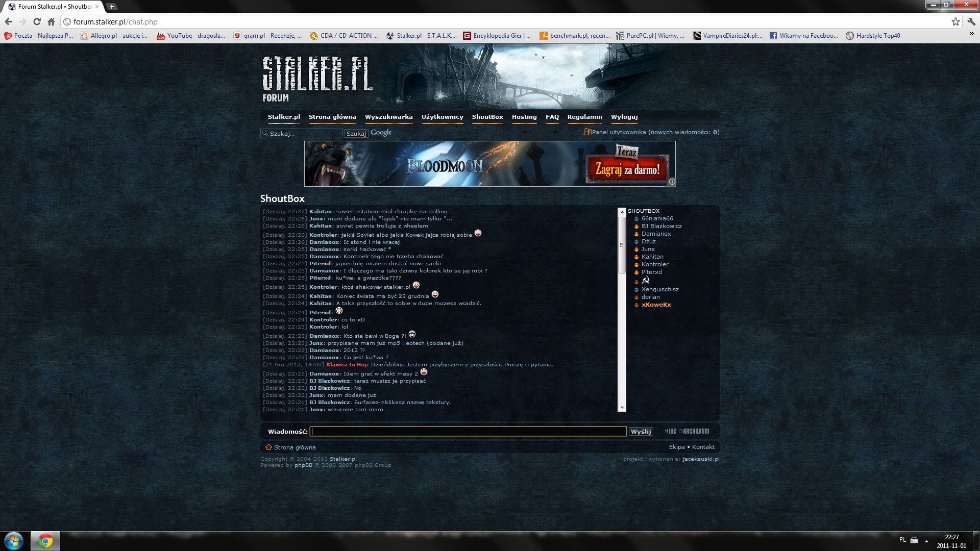Image resolution: width=980 pixels, height=551 pixels.
Task: Click the shoutbox scrollbar thumb
Action: click(x=622, y=245)
